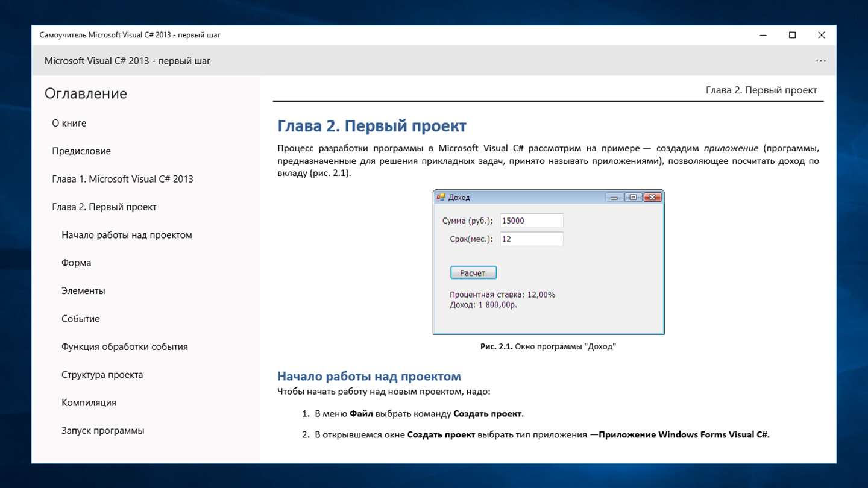Viewport: 868px width, 488px height.
Task: Open the 'Элементы' section
Action: (83, 291)
